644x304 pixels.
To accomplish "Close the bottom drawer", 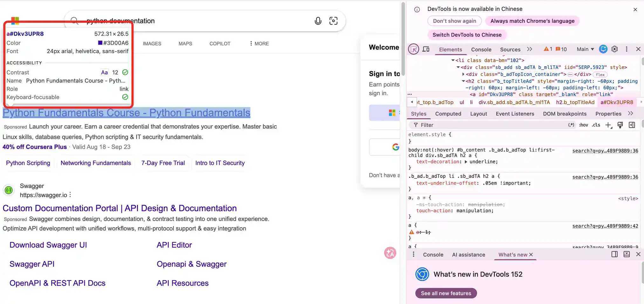I will [638, 254].
